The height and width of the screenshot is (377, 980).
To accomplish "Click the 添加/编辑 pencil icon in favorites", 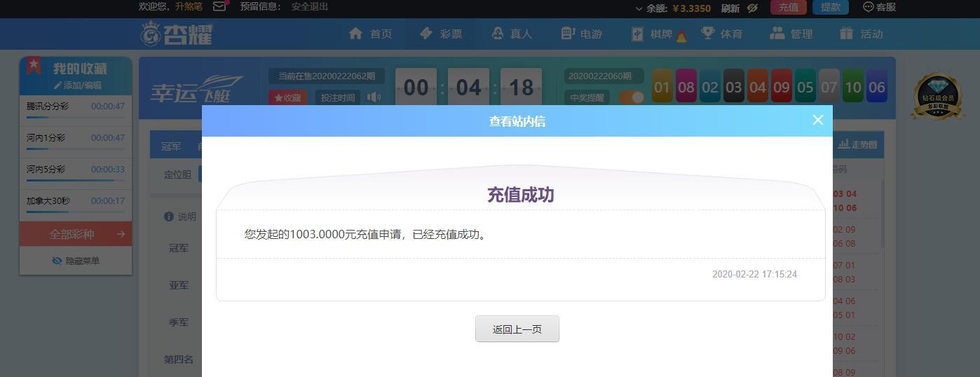I will click(x=57, y=85).
